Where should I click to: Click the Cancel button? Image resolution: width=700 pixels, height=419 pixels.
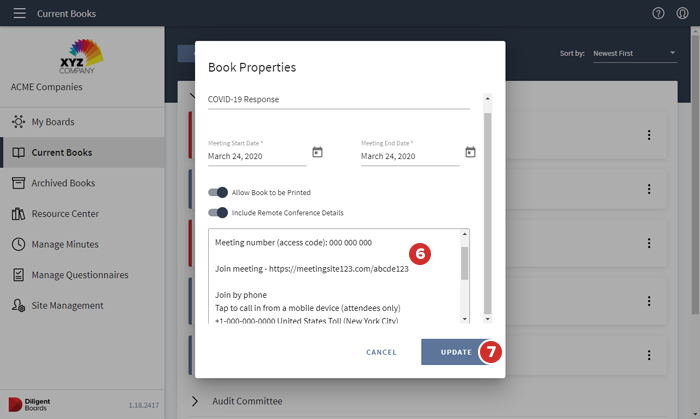pyautogui.click(x=381, y=352)
